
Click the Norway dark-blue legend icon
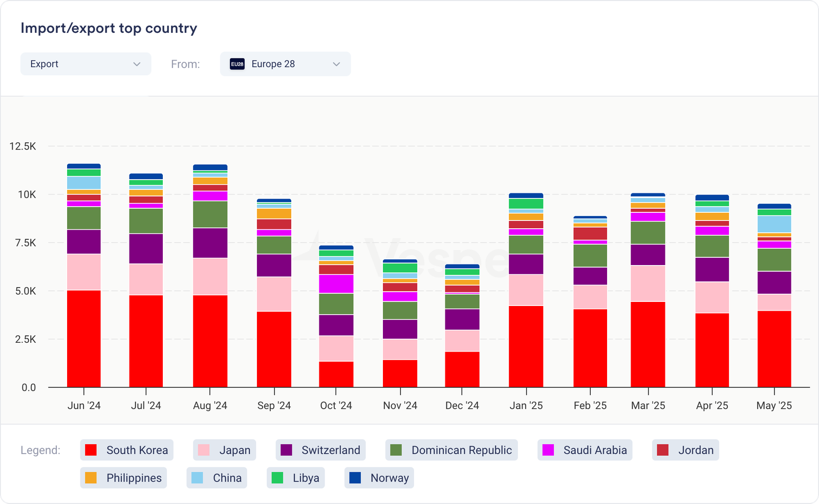(x=355, y=478)
